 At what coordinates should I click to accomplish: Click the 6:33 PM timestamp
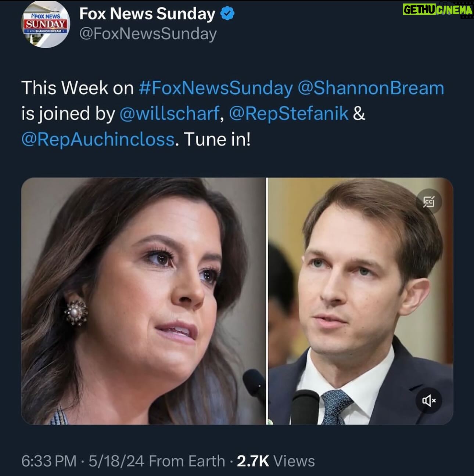(x=49, y=461)
